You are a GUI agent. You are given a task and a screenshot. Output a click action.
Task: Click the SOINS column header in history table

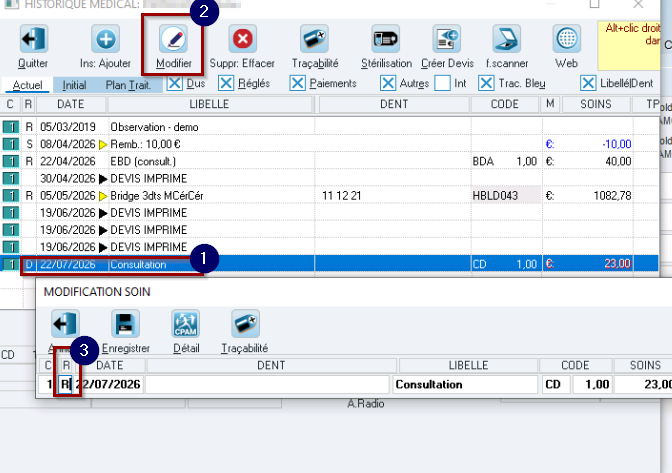(596, 104)
